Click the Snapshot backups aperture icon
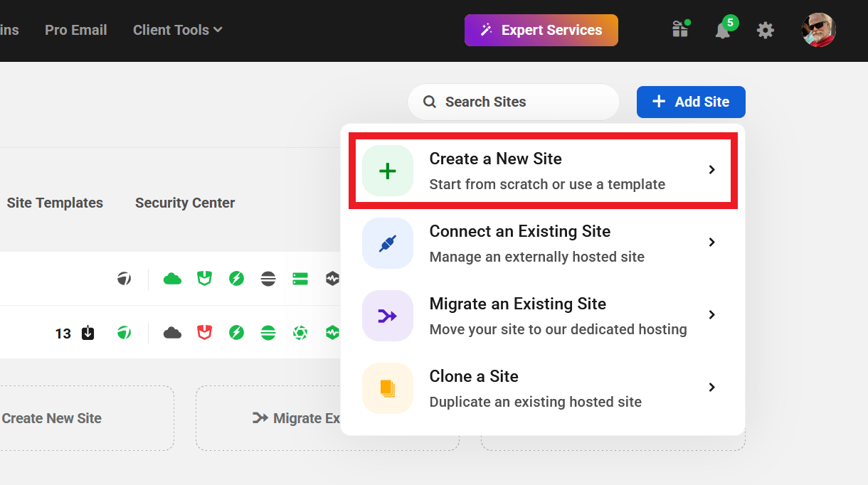868x485 pixels. [x=300, y=332]
